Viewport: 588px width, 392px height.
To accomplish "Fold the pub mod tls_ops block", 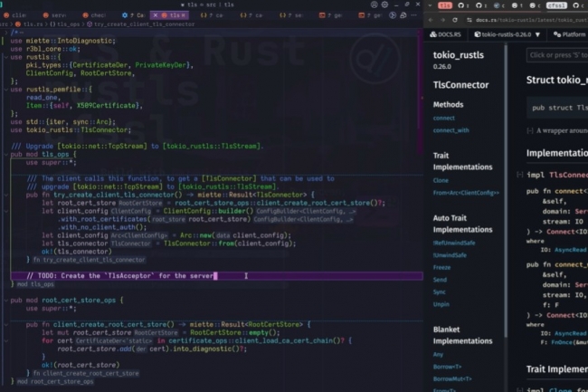I will (5, 155).
